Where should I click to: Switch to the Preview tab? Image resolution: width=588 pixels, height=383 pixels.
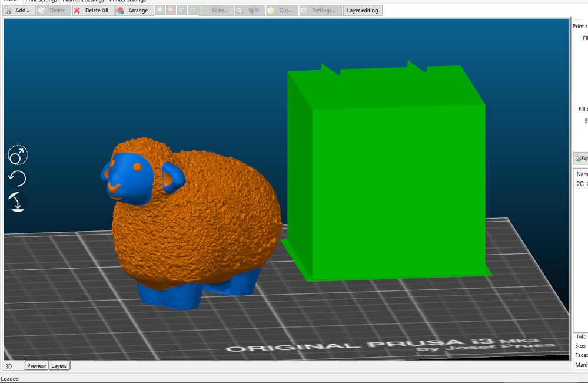click(x=36, y=366)
